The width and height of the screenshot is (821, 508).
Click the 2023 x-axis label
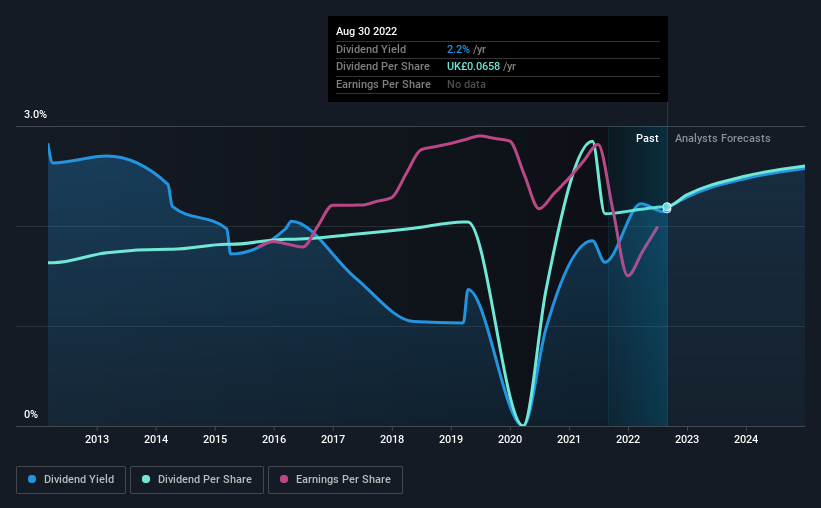click(x=687, y=439)
